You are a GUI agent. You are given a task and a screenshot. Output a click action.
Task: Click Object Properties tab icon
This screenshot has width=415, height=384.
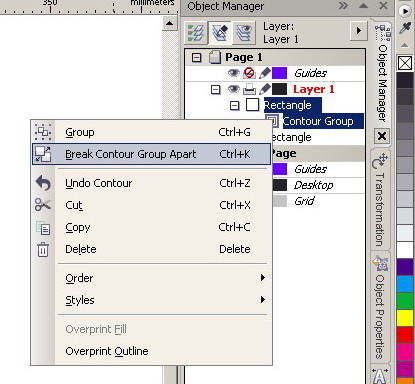pos(380,264)
